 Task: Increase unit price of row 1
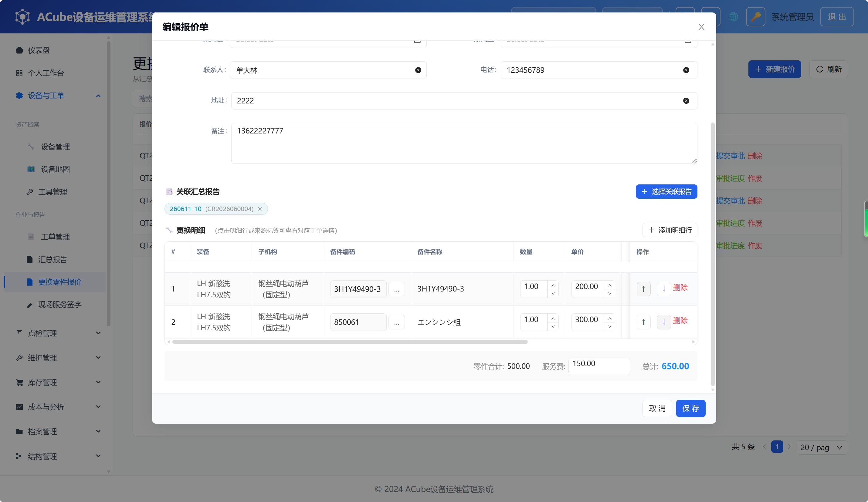coord(609,285)
